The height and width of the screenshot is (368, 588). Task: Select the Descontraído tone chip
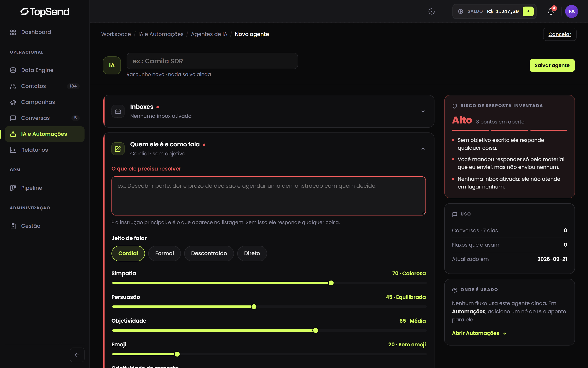(x=209, y=253)
